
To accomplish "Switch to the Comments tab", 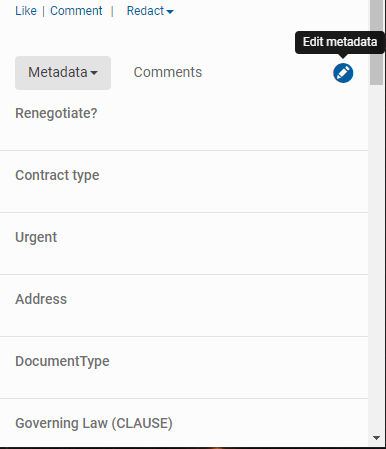I will (168, 72).
